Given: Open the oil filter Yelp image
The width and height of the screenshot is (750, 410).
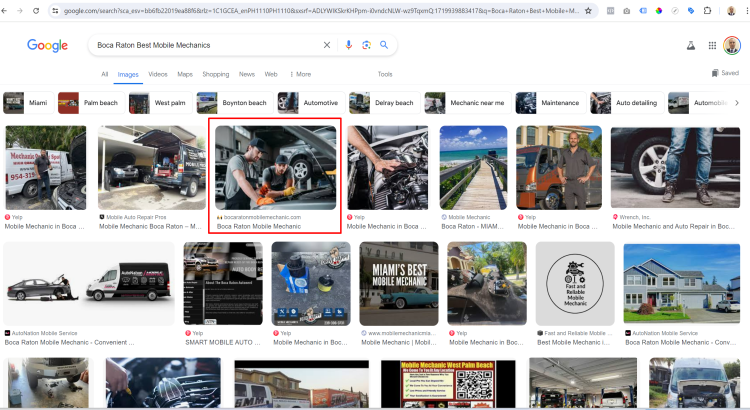Looking at the screenshot, I should pyautogui.click(x=311, y=284).
